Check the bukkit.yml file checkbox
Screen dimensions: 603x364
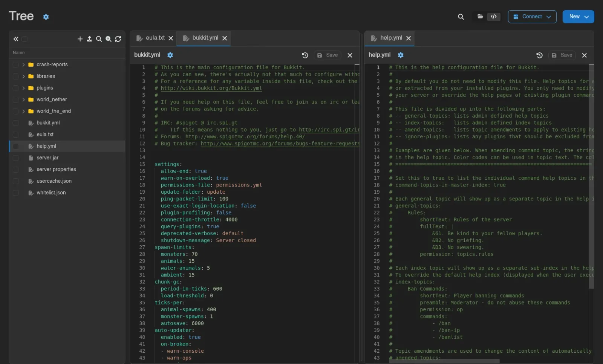pyautogui.click(x=15, y=123)
